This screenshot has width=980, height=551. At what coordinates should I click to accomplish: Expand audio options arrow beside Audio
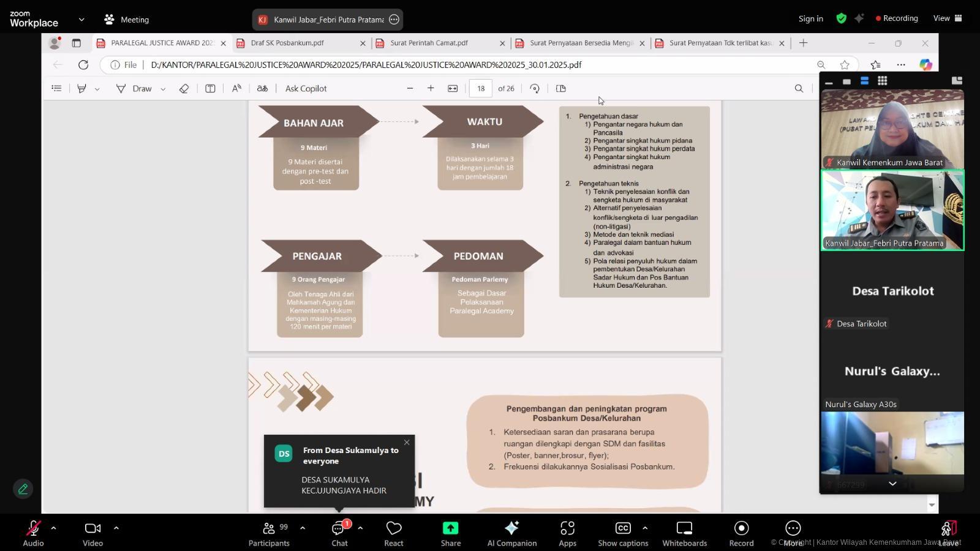[53, 528]
